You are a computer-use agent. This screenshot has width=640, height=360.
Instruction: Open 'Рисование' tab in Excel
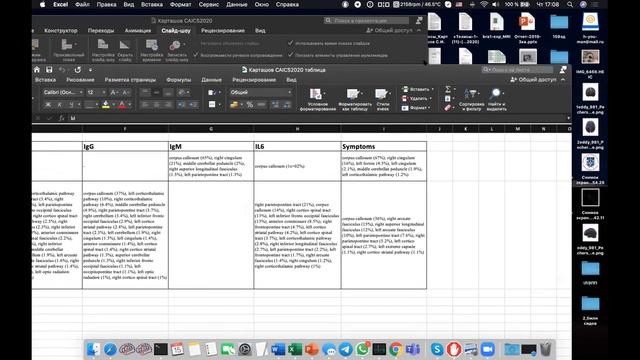click(x=80, y=80)
